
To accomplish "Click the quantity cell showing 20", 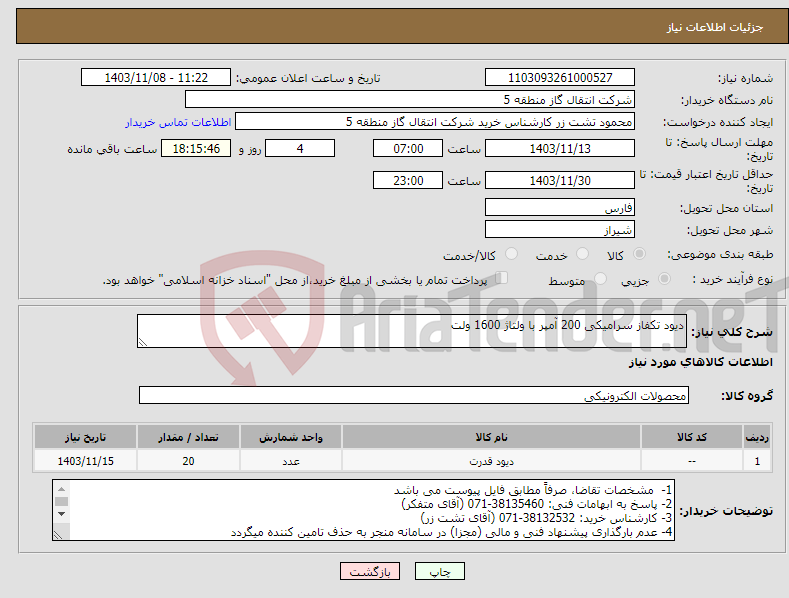I will click(188, 461).
